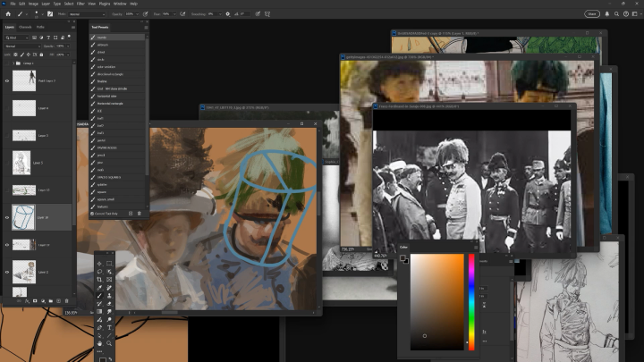Open the smoothing options gear
The width and height of the screenshot is (644, 362).
pyautogui.click(x=228, y=14)
